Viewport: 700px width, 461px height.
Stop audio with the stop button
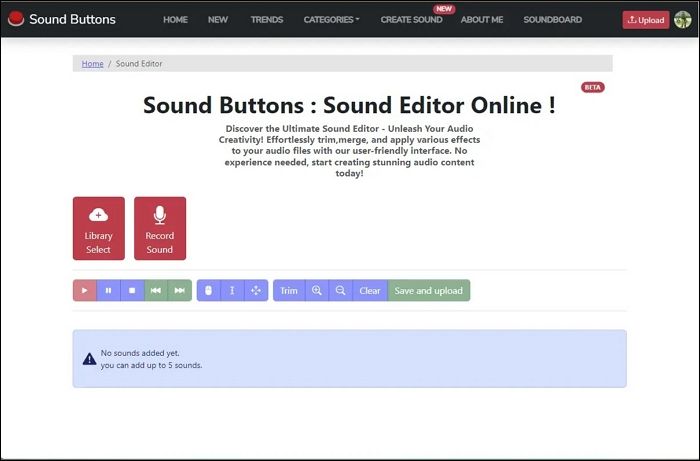pos(132,291)
